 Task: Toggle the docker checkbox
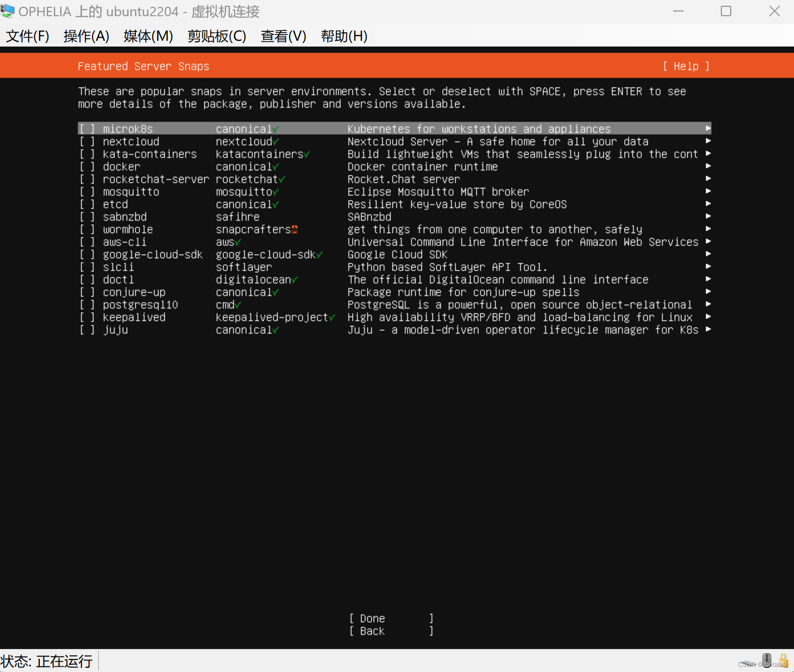tap(87, 166)
